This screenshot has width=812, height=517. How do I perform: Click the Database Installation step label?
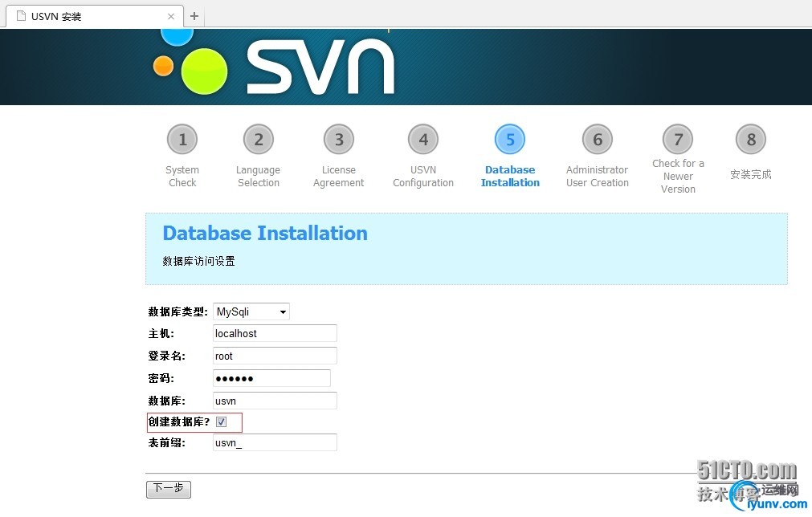510,177
